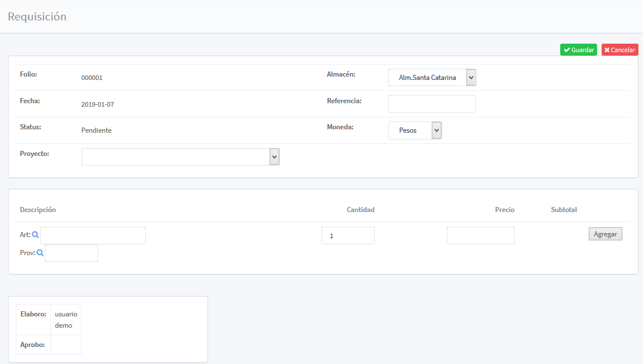Click the search icon beside Prov
Image resolution: width=643 pixels, height=364 pixels.
click(40, 253)
